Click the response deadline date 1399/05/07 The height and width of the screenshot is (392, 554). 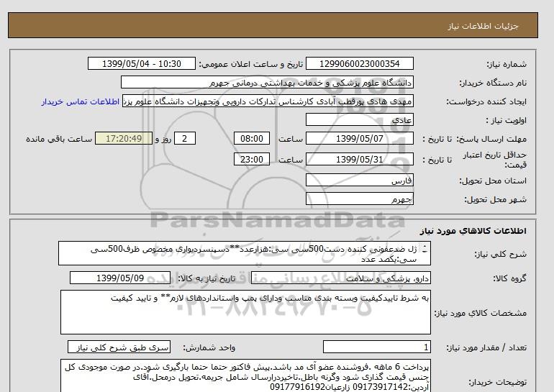[x=359, y=138]
